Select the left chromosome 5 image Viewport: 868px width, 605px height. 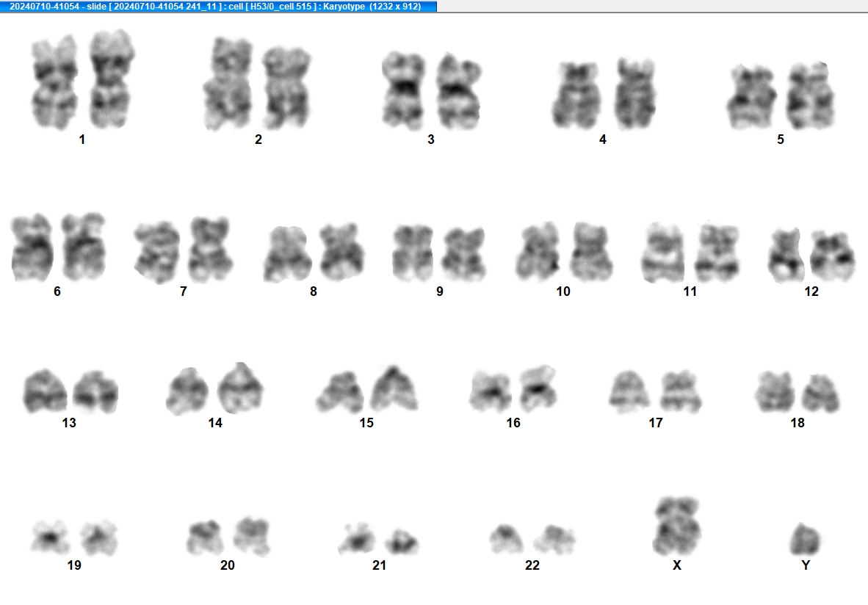coord(752,97)
